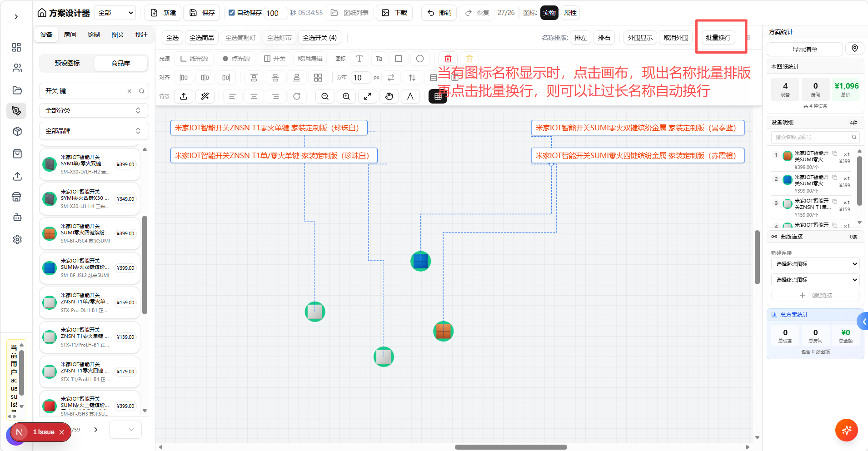Screen dimensions: 868x451
Task: Open the page size dropdown at bottom left
Action: [x=125, y=430]
